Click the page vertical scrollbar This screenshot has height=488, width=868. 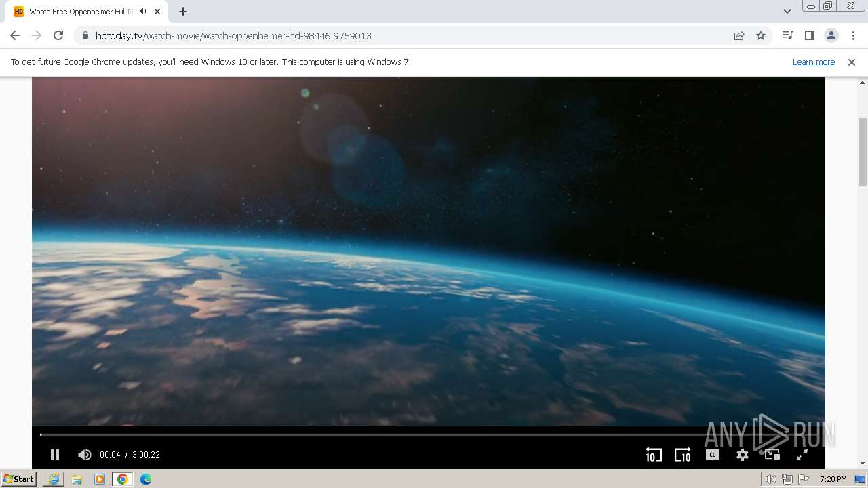point(863,152)
